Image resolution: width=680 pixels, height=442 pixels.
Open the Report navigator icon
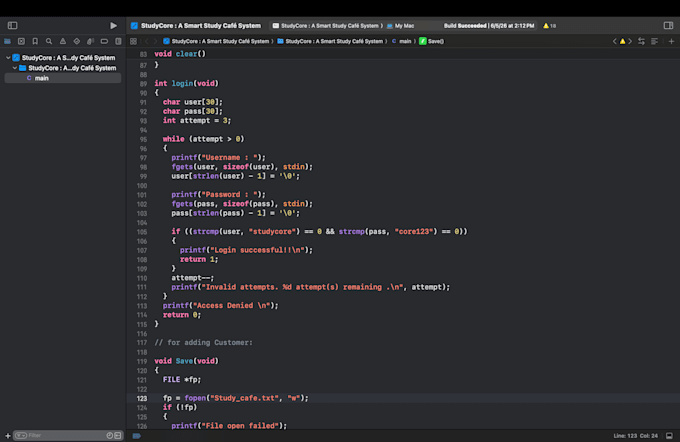118,41
